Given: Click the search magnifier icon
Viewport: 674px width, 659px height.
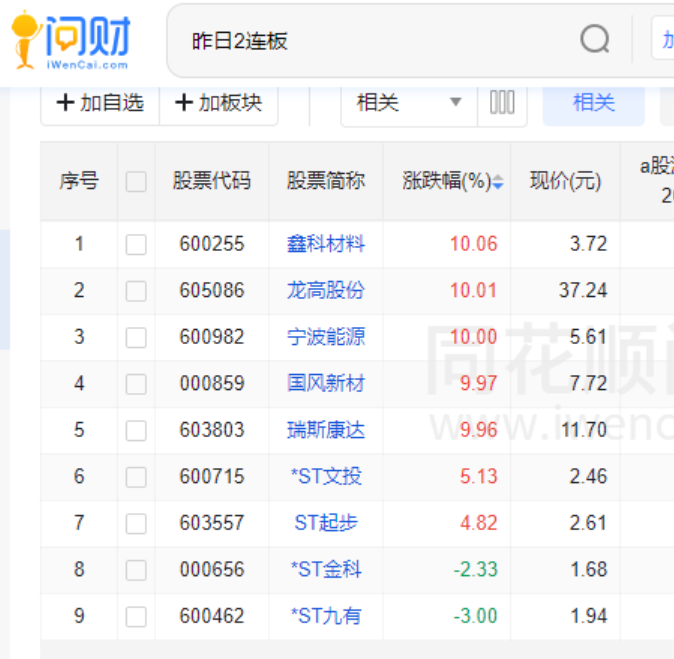Looking at the screenshot, I should point(594,39).
